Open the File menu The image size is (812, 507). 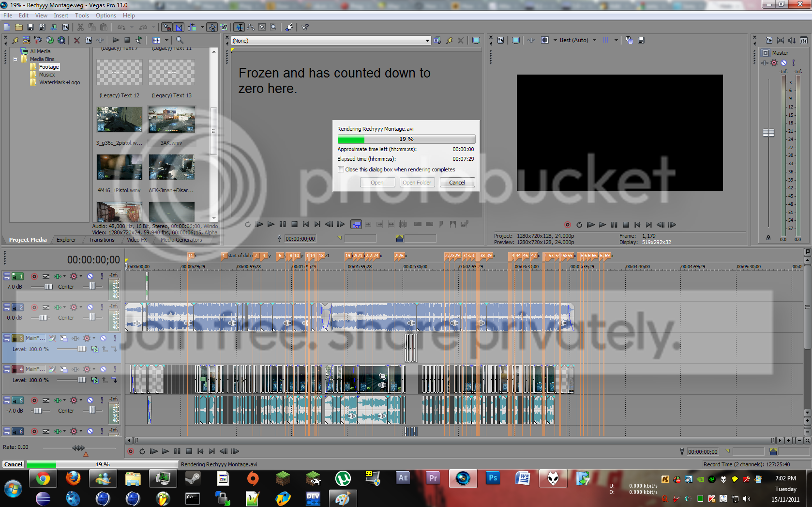pyautogui.click(x=8, y=15)
